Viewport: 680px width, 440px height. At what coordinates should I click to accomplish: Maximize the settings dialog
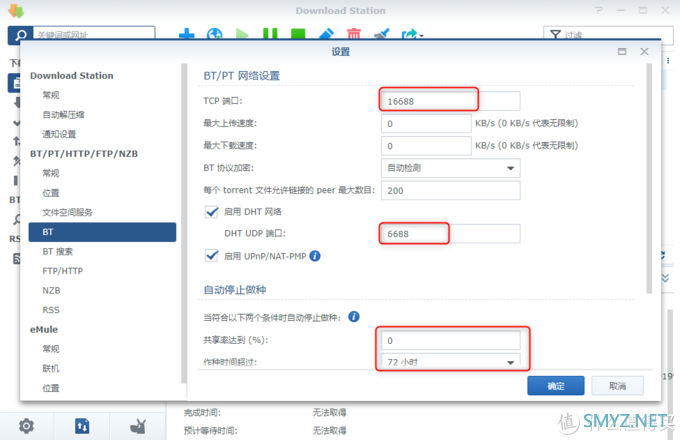pyautogui.click(x=622, y=52)
